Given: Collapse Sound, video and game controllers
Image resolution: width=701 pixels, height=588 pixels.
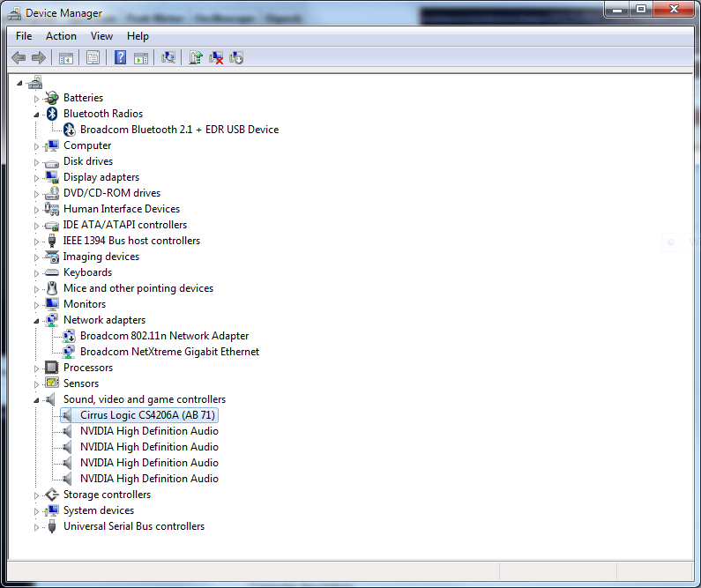Looking at the screenshot, I should 37,399.
